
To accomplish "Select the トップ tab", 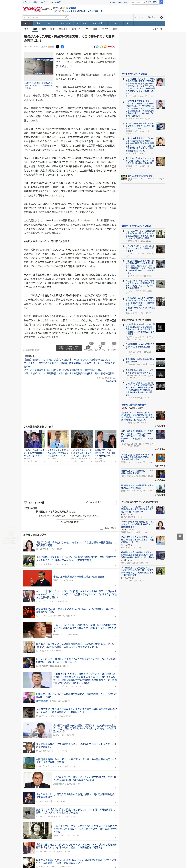I will [27, 24].
